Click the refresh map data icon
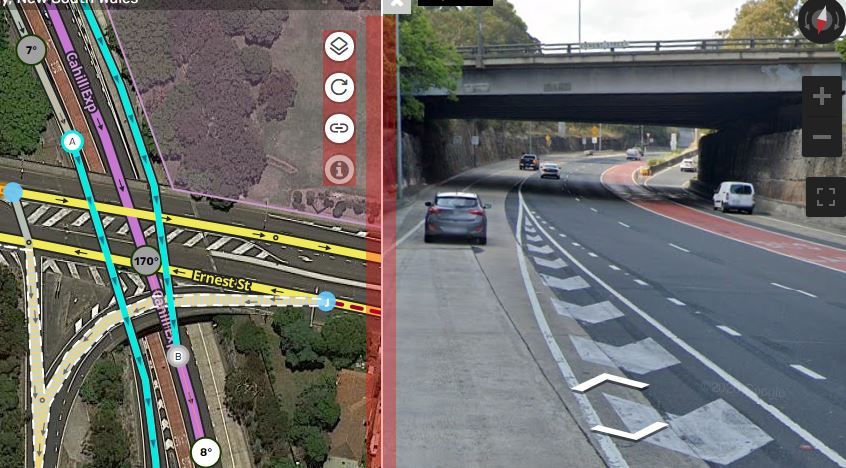Image resolution: width=846 pixels, height=468 pixels. click(339, 87)
